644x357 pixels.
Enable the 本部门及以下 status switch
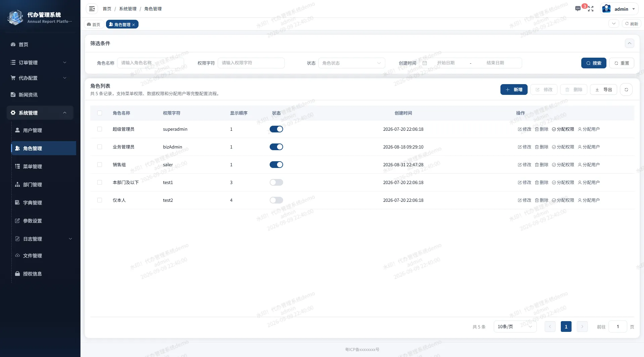point(276,183)
